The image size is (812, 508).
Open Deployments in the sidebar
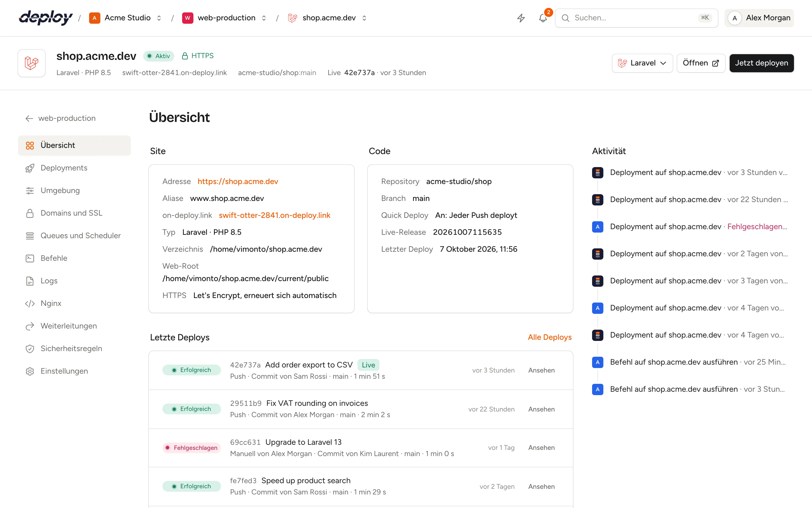(74, 168)
